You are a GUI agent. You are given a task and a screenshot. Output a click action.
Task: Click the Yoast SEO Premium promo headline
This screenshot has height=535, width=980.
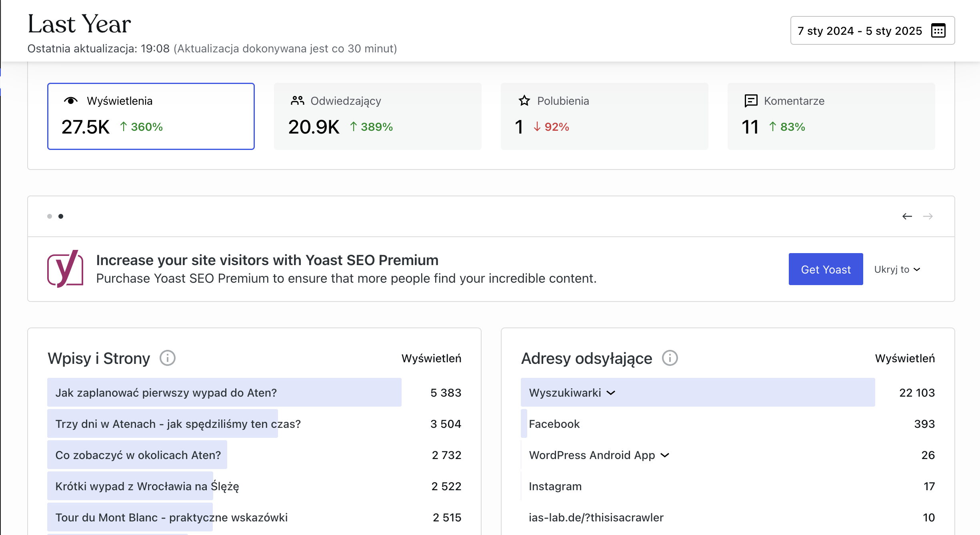267,260
